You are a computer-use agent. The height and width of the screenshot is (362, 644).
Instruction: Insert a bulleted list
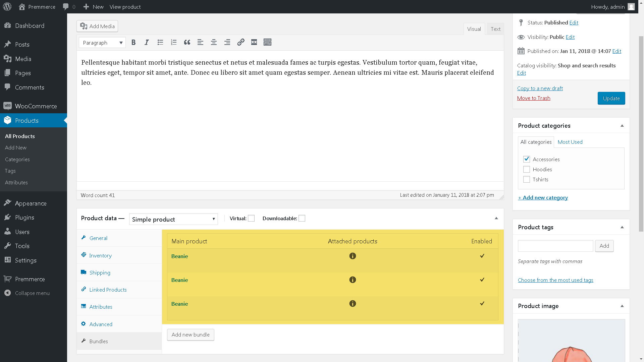coord(160,42)
